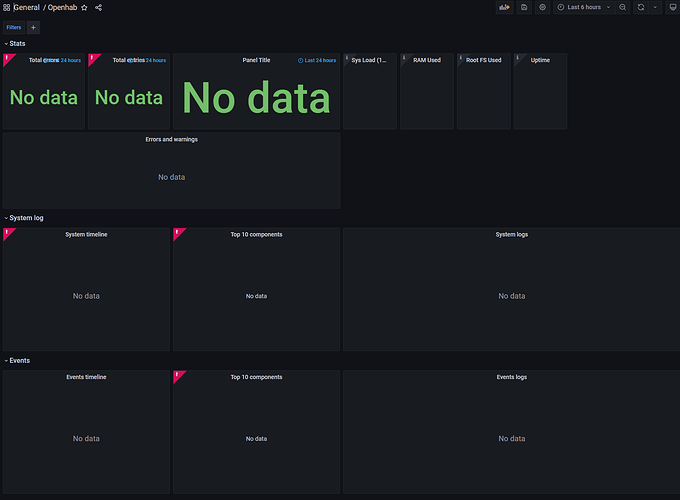Viewport: 680px width, 500px height.
Task: Share the dashboard via share icon
Action: click(98, 7)
